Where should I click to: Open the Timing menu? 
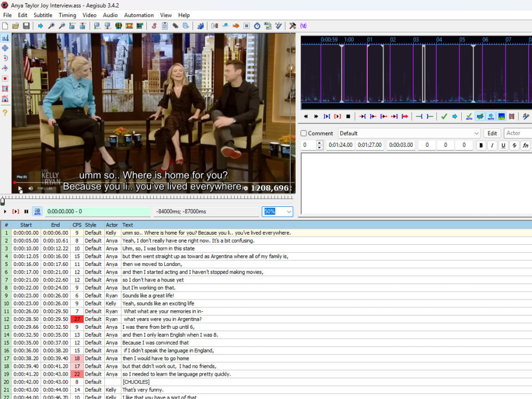click(67, 15)
